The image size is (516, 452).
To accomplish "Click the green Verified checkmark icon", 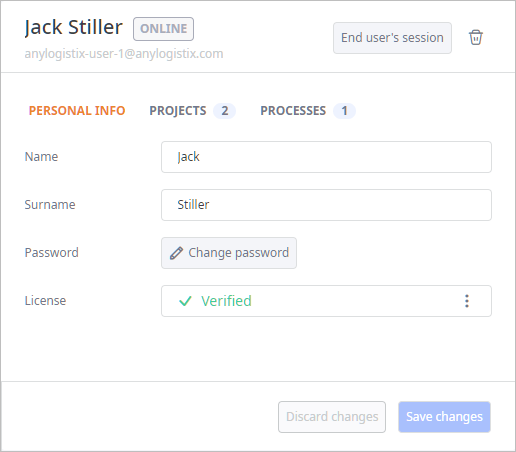I will [185, 301].
